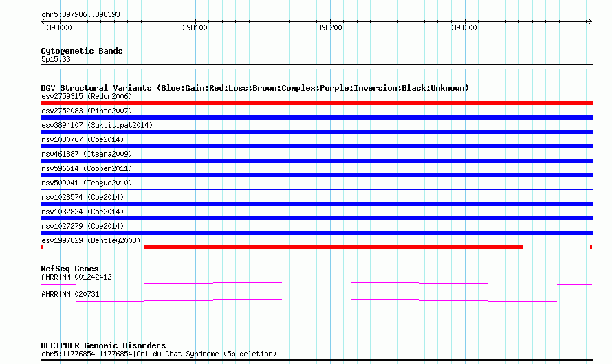Click the thin blue line under nsv509041
This screenshot has height=364, width=612.
coord(316,190)
